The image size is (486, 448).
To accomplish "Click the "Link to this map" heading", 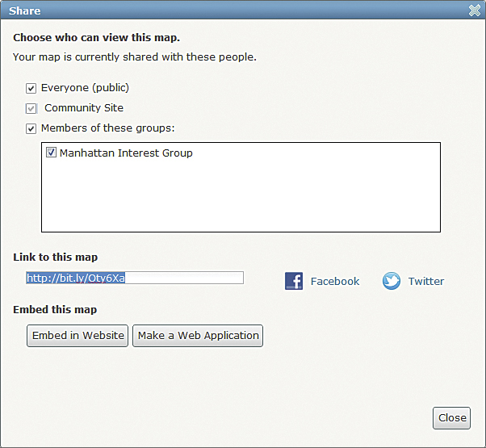I will pos(55,257).
